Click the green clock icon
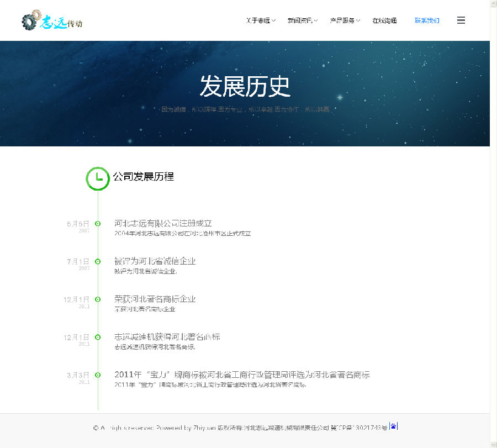Image resolution: width=497 pixels, height=448 pixels. coord(98,178)
